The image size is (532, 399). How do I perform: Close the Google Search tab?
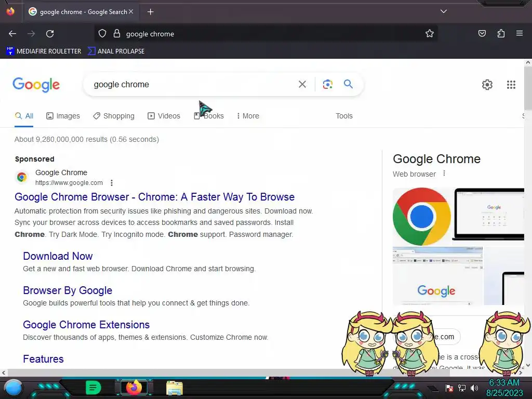131,11
